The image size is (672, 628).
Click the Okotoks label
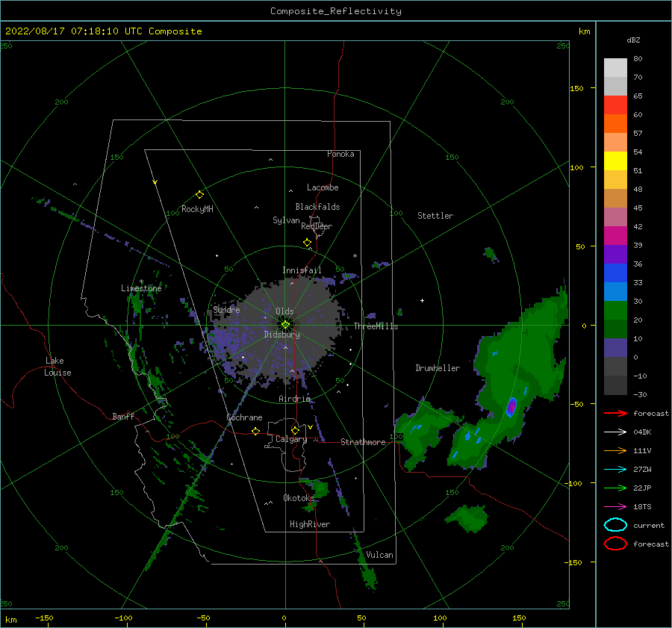(299, 497)
